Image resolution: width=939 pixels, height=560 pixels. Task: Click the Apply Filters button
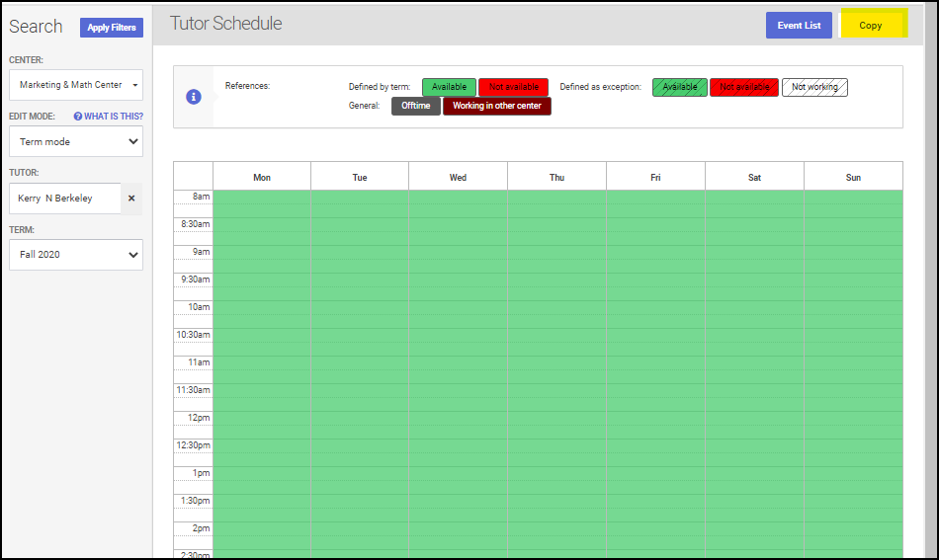112,27
